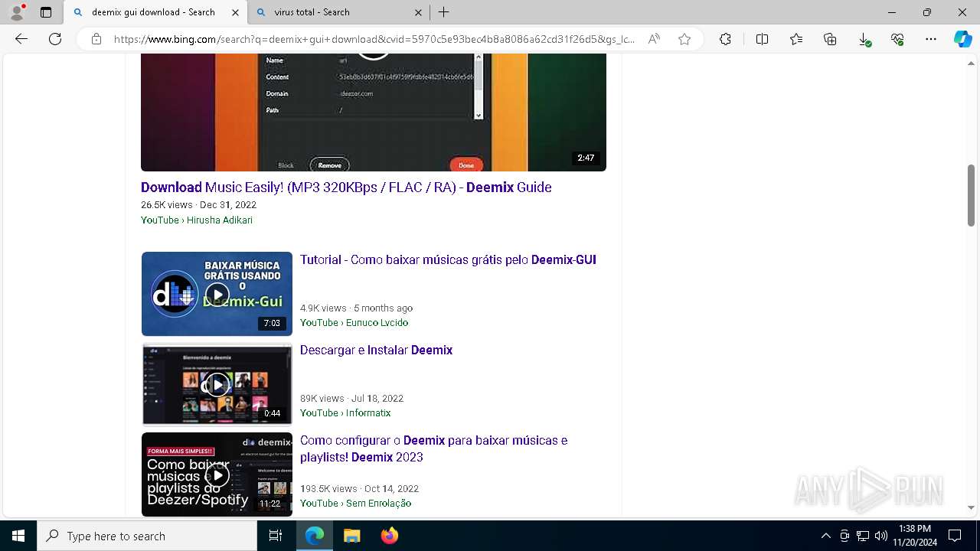This screenshot has height=551, width=980.
Task: Open Descargar e Instalar Deemix link
Action: click(376, 350)
